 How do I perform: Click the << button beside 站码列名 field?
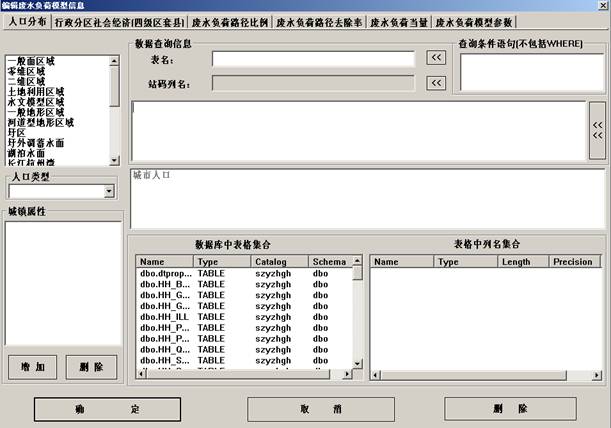(436, 83)
